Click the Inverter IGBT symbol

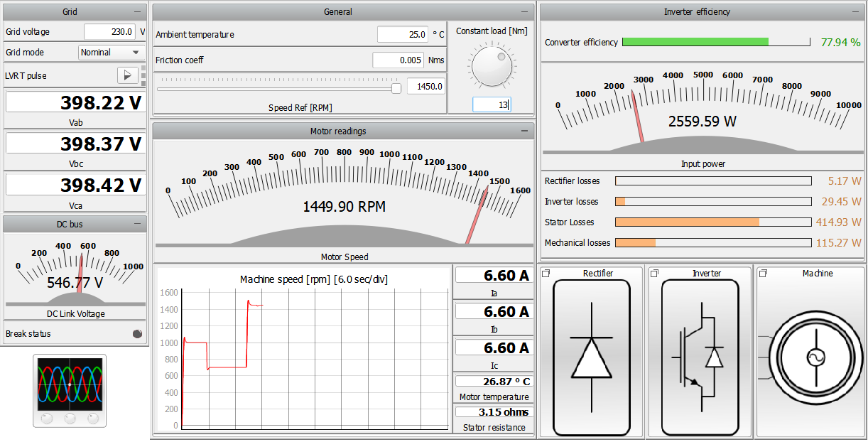click(x=700, y=357)
